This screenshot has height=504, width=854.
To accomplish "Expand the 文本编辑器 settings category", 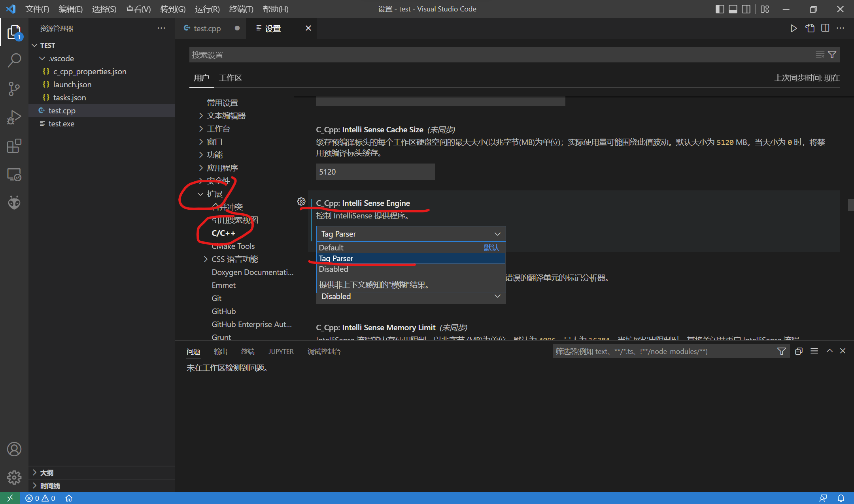I will [201, 116].
